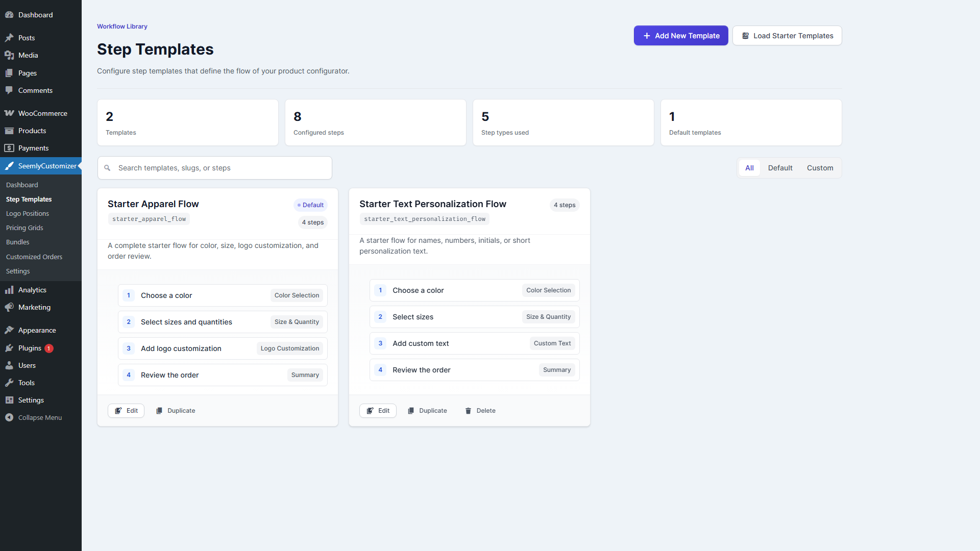980x551 pixels.
Task: Click the WooCommerce logo icon
Action: pyautogui.click(x=9, y=113)
